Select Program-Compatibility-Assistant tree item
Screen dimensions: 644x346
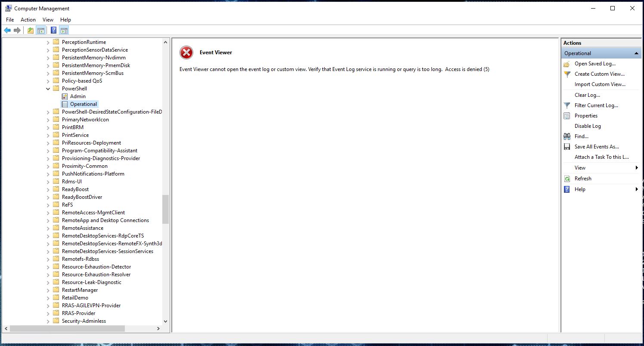tap(100, 151)
